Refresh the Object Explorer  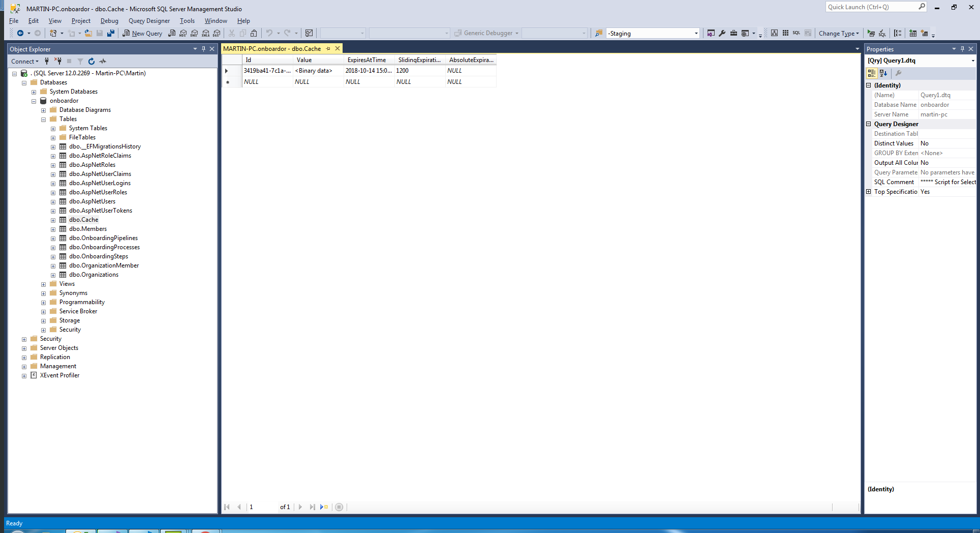[x=91, y=61]
